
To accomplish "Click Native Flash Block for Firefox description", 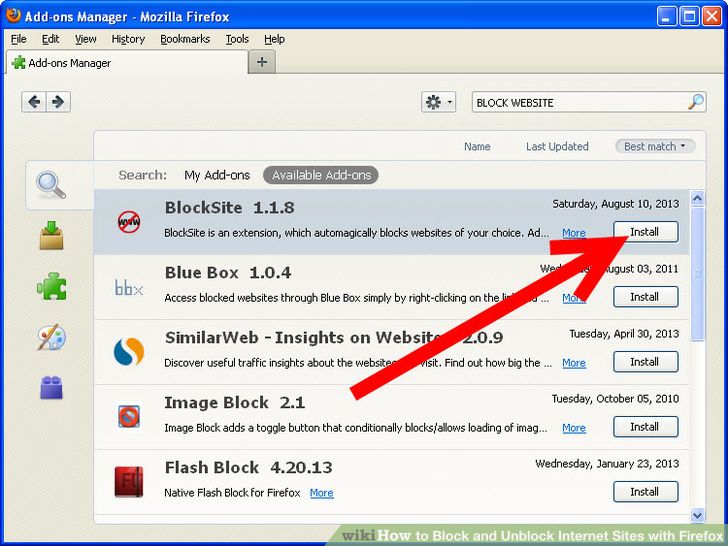I will coord(232,493).
